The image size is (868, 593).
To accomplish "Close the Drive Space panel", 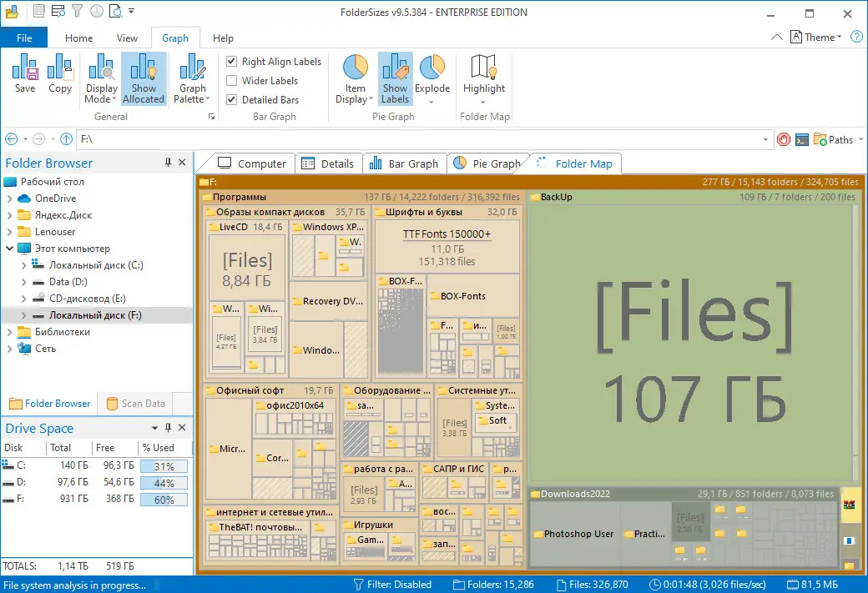I will (x=182, y=428).
